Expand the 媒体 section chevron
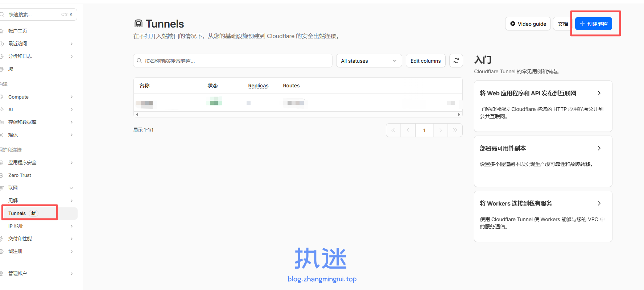The width and height of the screenshot is (644, 290). pos(71,135)
